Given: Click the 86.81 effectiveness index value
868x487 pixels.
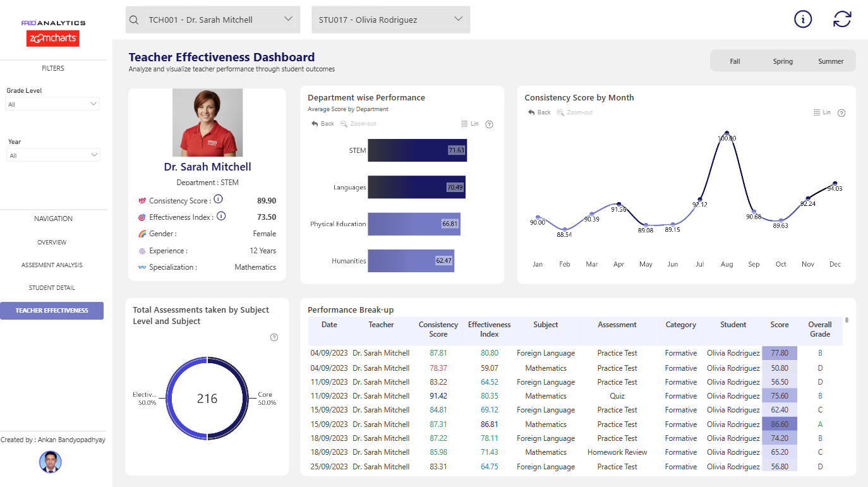Looking at the screenshot, I should 489,424.
